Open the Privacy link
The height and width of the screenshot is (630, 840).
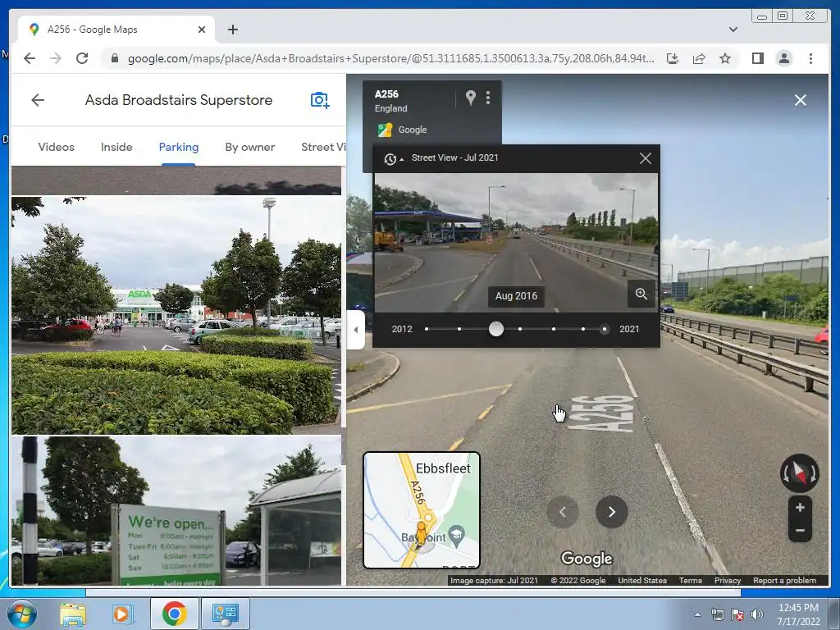(728, 580)
